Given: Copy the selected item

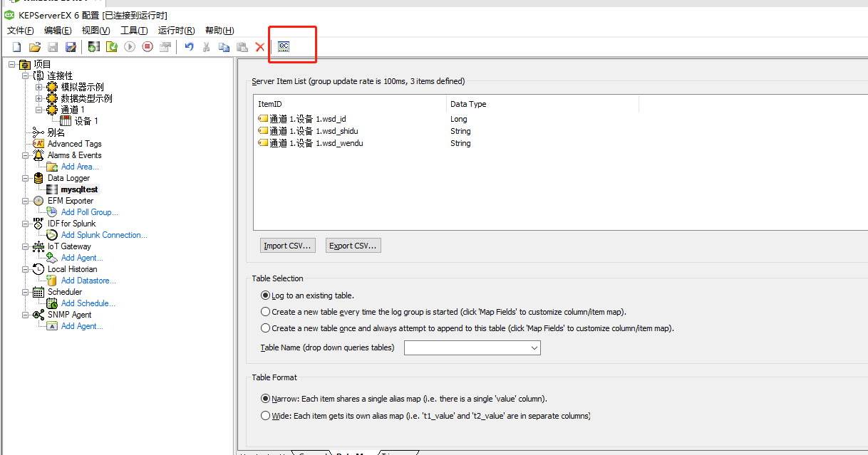Looking at the screenshot, I should click(x=224, y=46).
